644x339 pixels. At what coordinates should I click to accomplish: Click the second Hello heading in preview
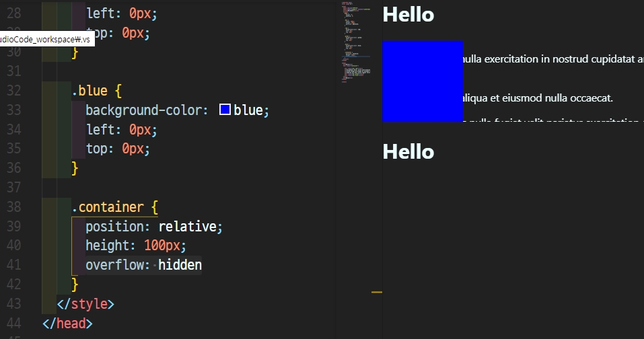click(x=408, y=152)
